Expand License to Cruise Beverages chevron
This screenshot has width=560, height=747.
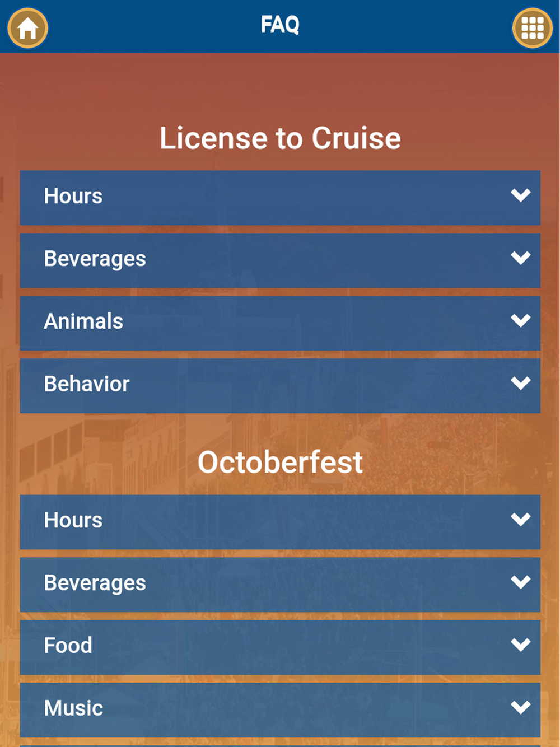520,258
